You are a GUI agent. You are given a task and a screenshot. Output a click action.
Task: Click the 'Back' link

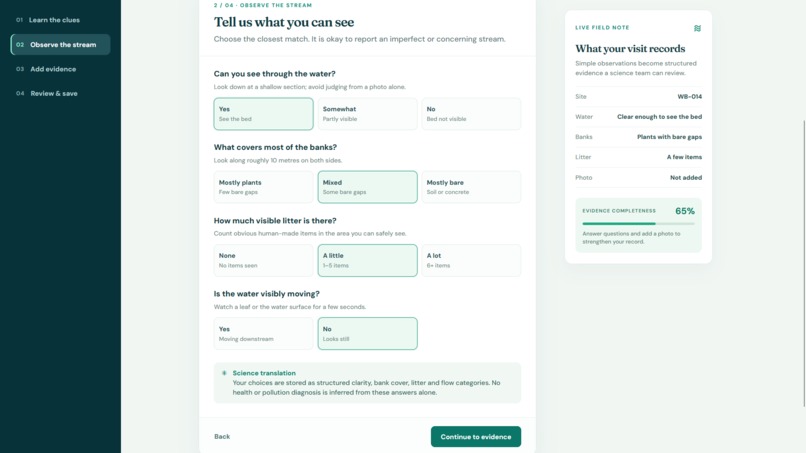[222, 437]
